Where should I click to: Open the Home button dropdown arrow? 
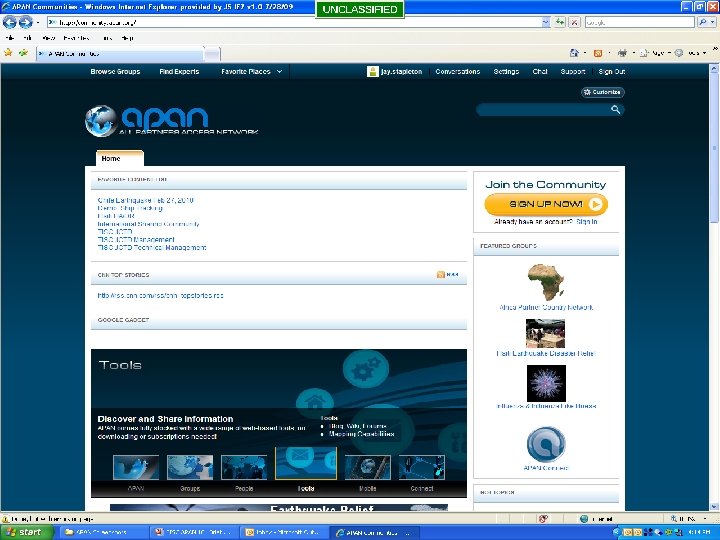[585, 53]
